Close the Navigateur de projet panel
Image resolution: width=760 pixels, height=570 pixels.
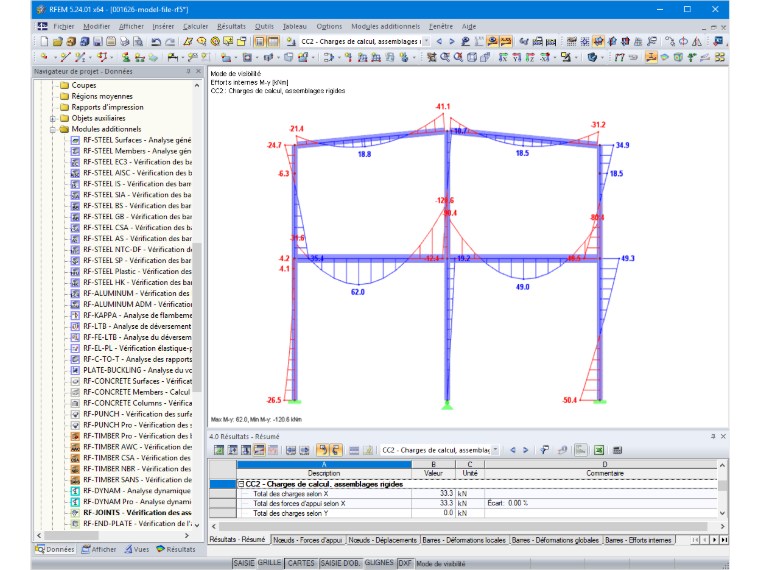tap(198, 71)
